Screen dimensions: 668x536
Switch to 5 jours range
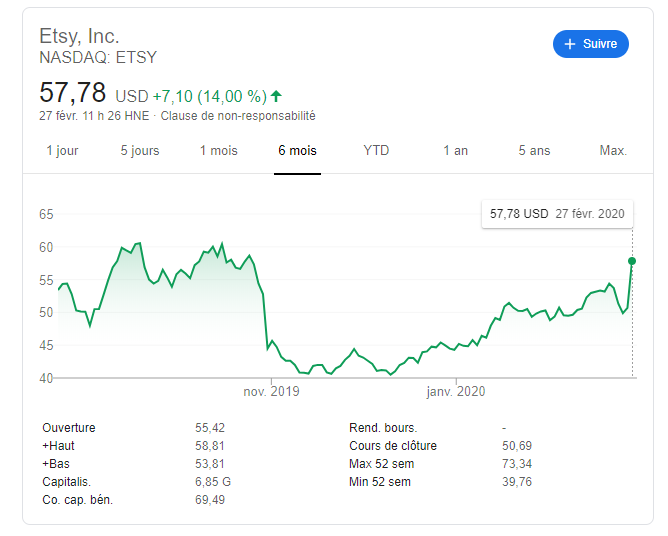pos(140,150)
